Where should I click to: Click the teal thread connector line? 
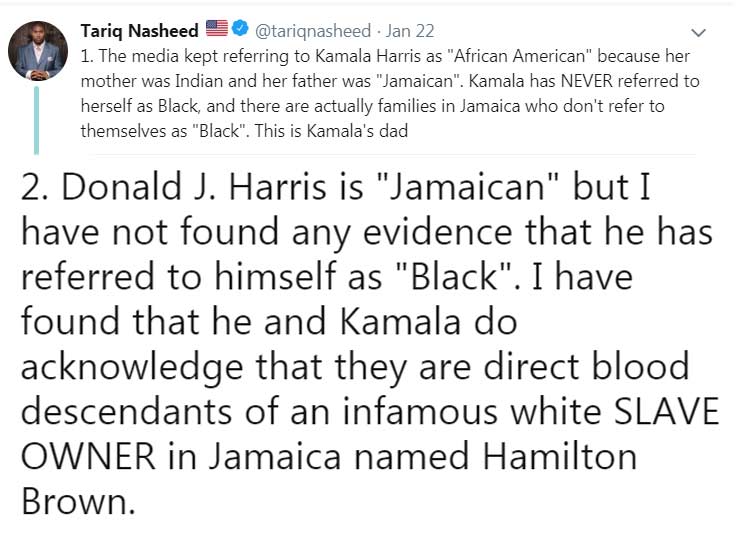click(x=37, y=120)
